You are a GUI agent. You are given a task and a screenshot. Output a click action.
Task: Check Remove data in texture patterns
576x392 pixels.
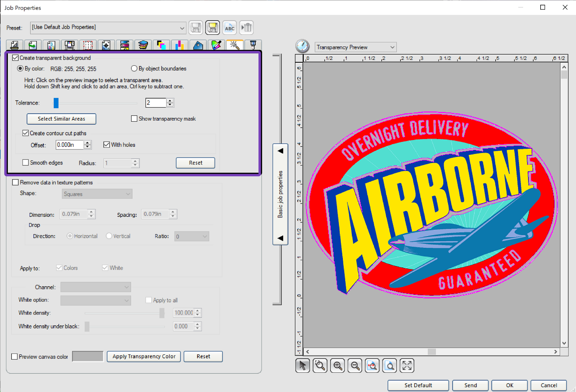click(x=15, y=183)
